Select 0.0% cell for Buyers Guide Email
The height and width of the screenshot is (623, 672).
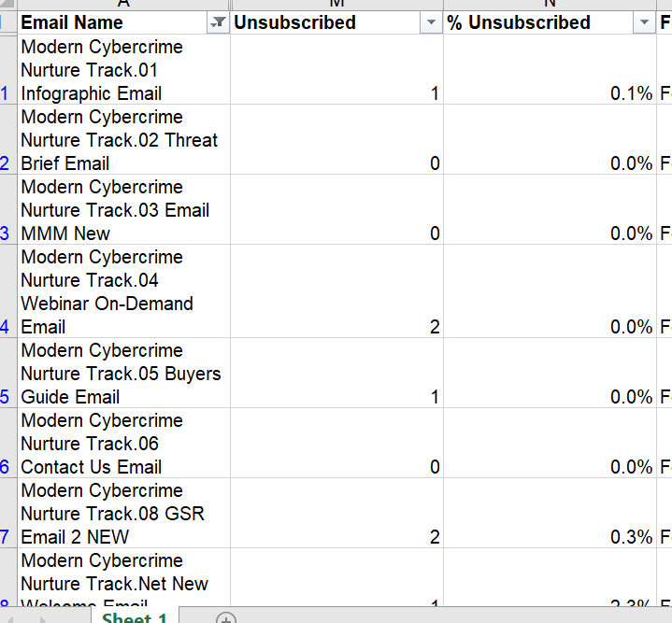550,373
